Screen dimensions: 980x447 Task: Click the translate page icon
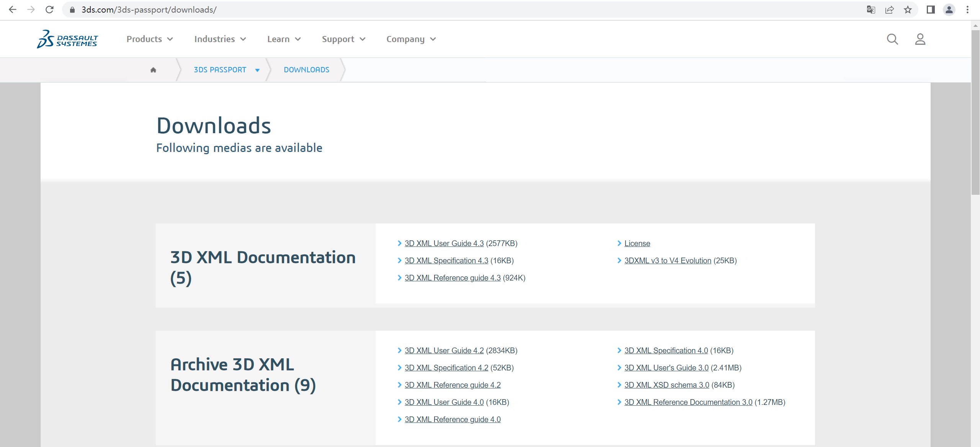871,10
